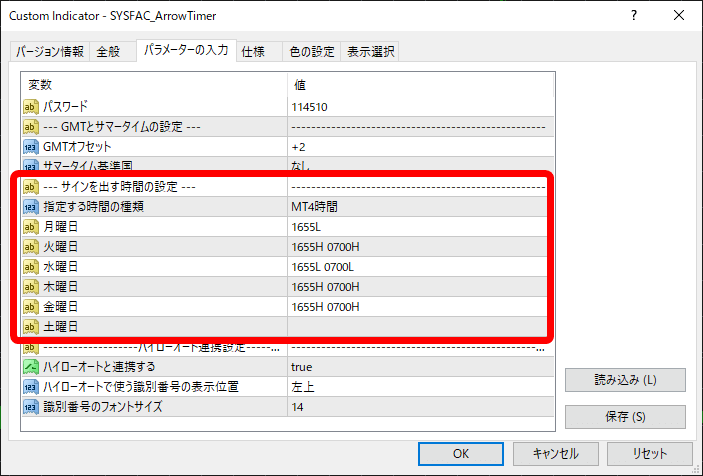The width and height of the screenshot is (703, 476).
Task: Click the 変数 column header
Action: point(154,85)
